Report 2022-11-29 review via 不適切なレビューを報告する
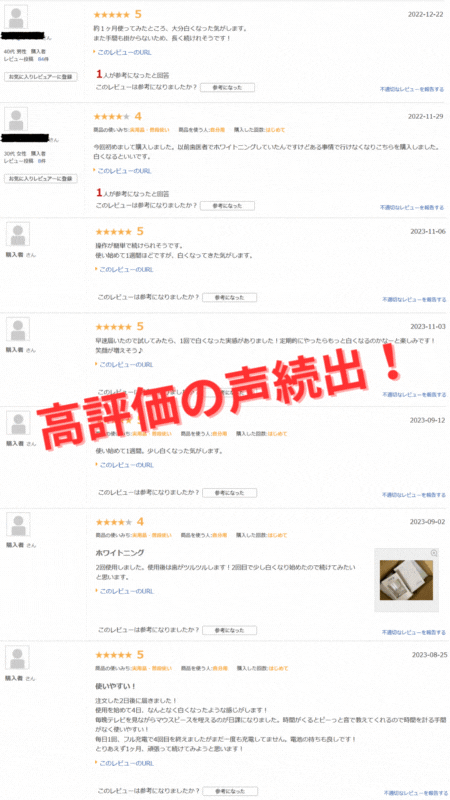The height and width of the screenshot is (800, 450). [x=412, y=208]
